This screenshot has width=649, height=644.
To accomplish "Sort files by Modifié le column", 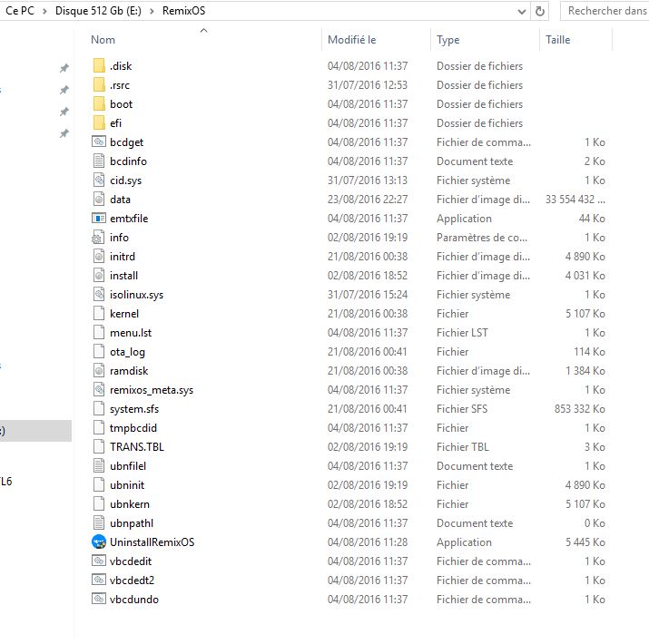I will (352, 40).
